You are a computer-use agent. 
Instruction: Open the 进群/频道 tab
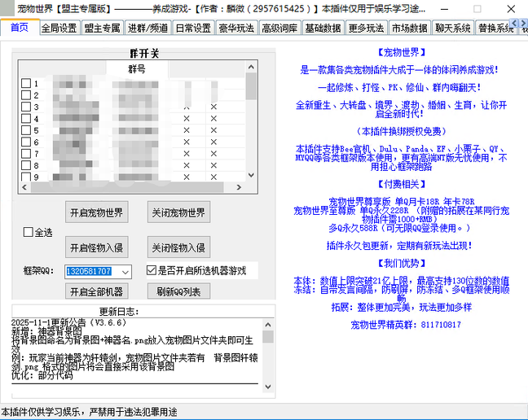click(x=147, y=28)
